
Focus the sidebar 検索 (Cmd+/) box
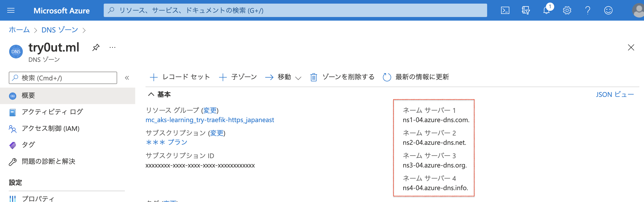point(63,78)
